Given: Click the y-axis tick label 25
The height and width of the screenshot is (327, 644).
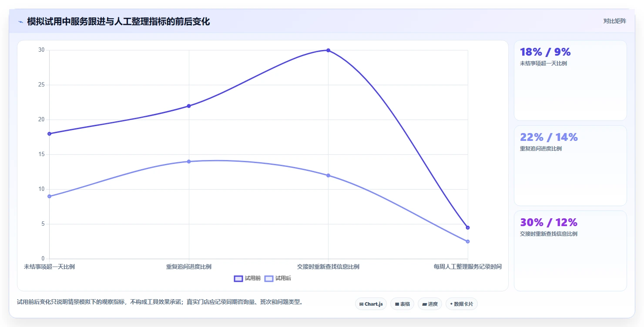Looking at the screenshot, I should pyautogui.click(x=42, y=85).
